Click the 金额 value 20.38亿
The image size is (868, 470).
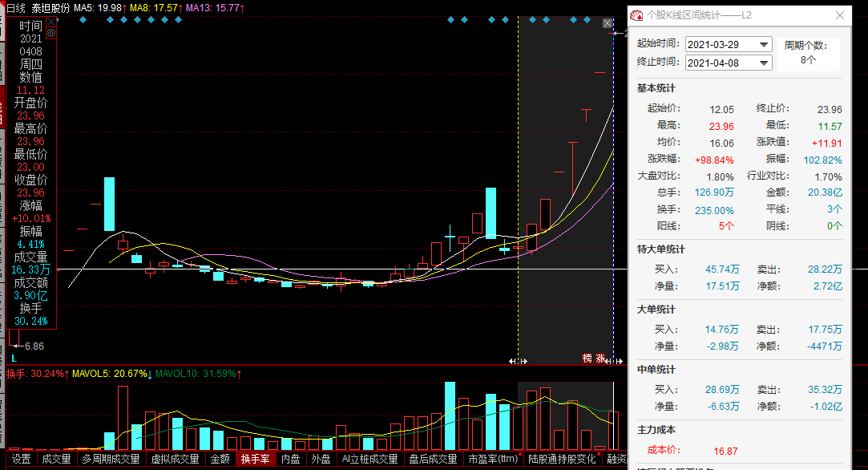pos(825,192)
